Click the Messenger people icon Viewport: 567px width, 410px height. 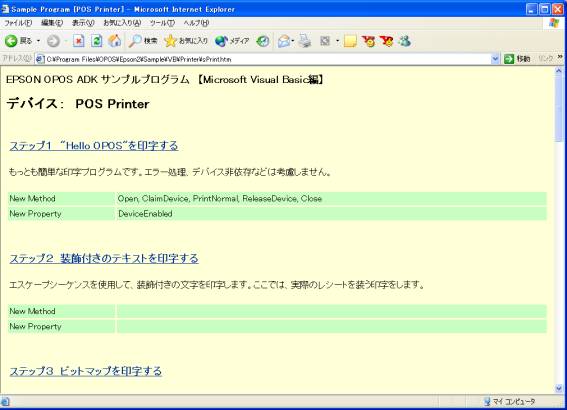pos(404,41)
